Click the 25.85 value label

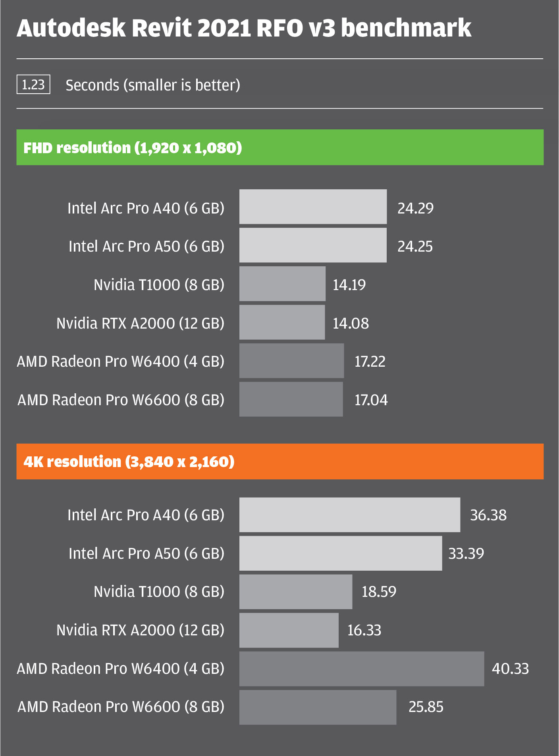(x=426, y=707)
